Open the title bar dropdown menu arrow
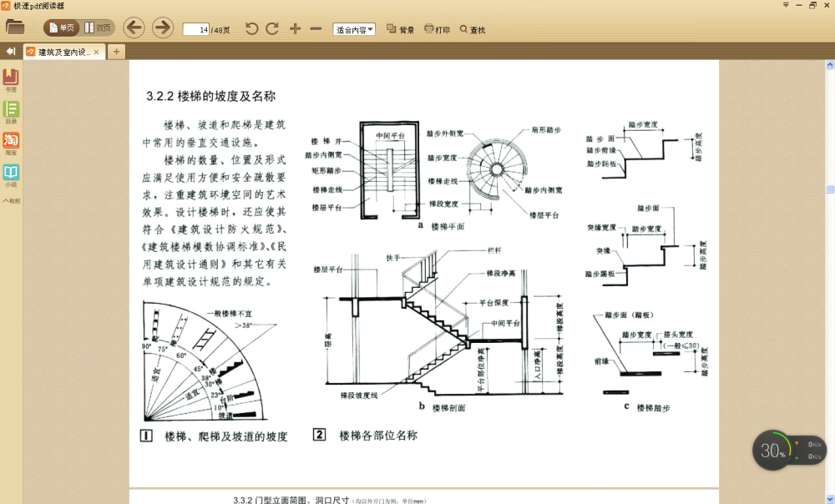The image size is (835, 504). click(x=786, y=5)
